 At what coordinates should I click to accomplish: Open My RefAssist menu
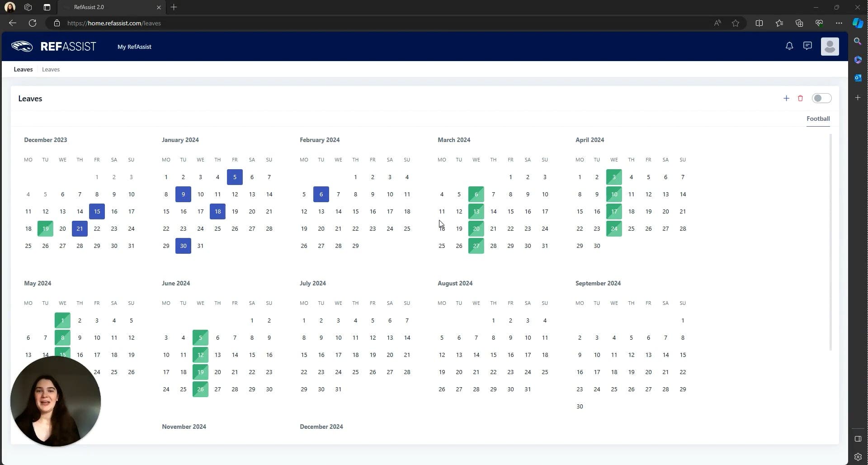[134, 47]
